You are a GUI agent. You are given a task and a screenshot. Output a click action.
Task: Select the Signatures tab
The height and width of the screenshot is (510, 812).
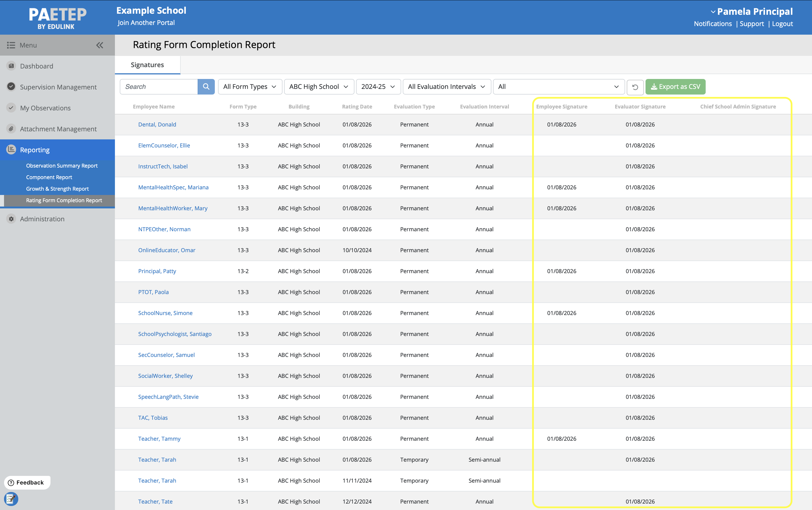click(147, 65)
